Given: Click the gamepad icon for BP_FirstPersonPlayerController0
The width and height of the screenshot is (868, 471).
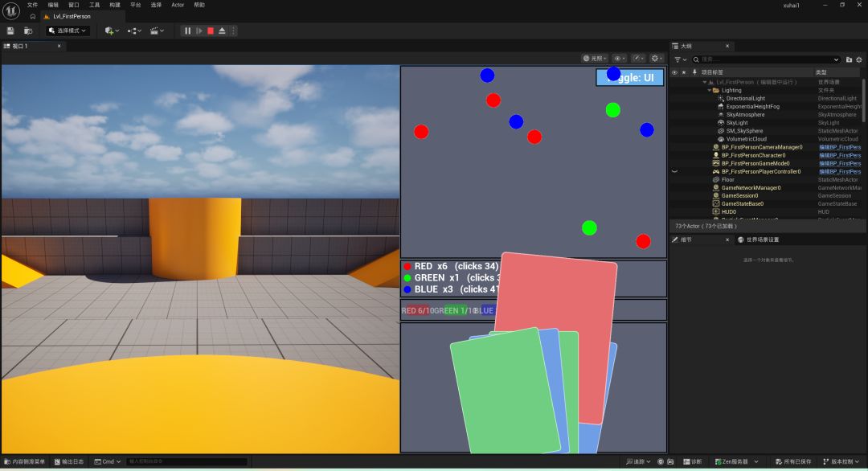Looking at the screenshot, I should (x=716, y=171).
